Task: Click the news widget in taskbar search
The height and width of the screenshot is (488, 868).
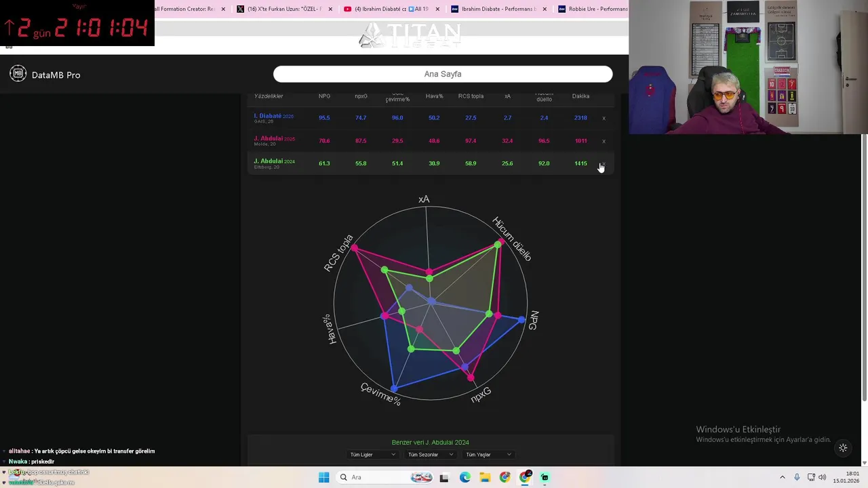Action: click(x=421, y=477)
